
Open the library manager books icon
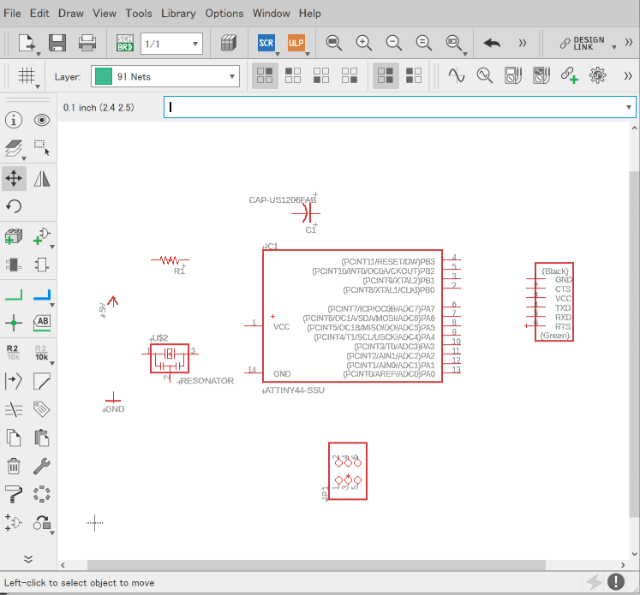(229, 43)
